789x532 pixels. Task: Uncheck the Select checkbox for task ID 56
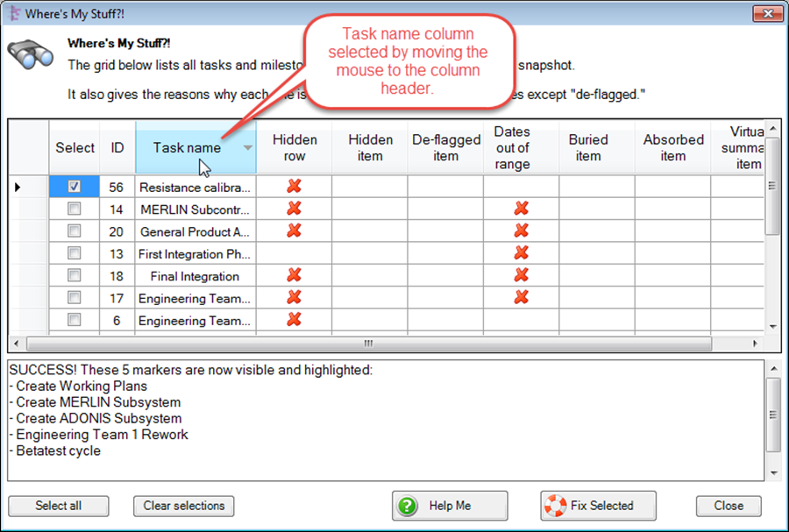(74, 187)
